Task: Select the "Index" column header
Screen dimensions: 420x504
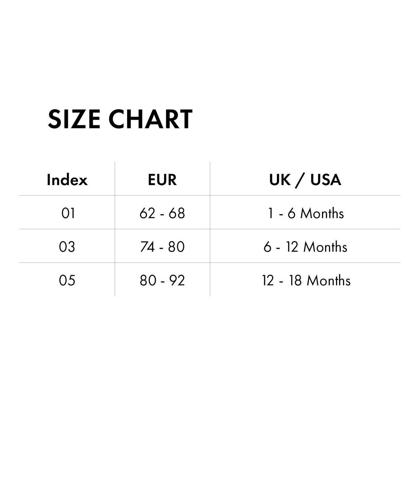Action: (67, 180)
